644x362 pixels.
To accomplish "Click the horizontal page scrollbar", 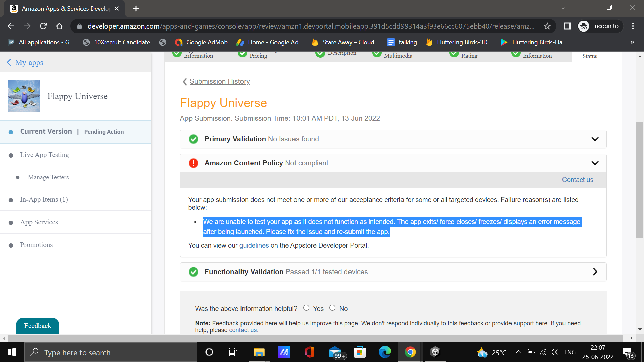I will (x=315, y=338).
